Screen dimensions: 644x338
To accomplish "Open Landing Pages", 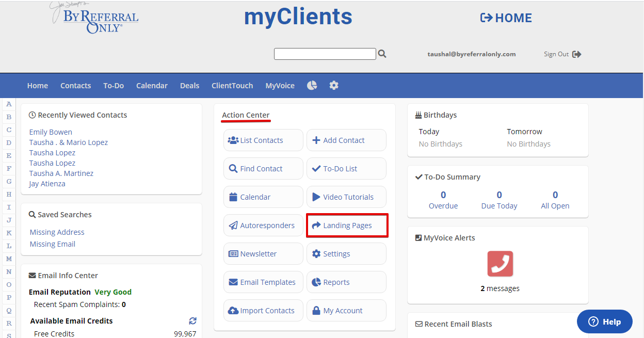I will coord(346,226).
